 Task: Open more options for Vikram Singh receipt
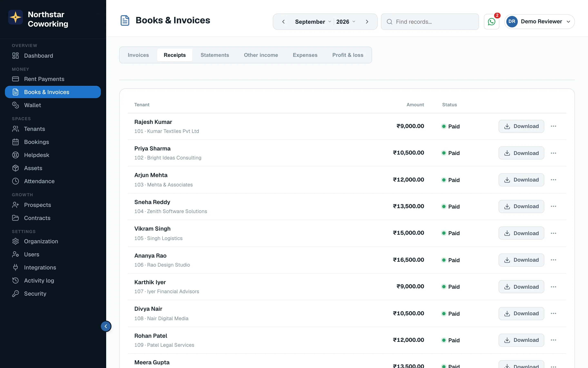553,233
